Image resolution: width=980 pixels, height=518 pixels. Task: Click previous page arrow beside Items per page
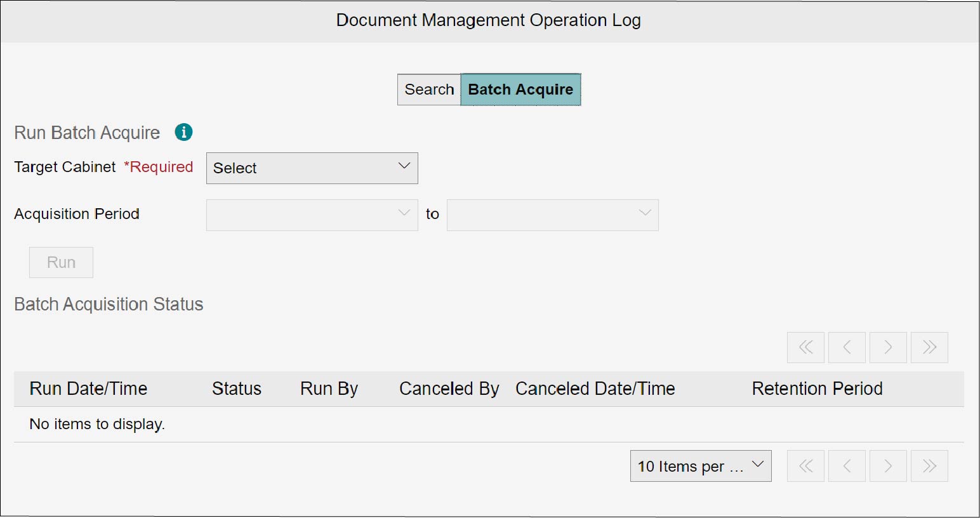coord(847,466)
